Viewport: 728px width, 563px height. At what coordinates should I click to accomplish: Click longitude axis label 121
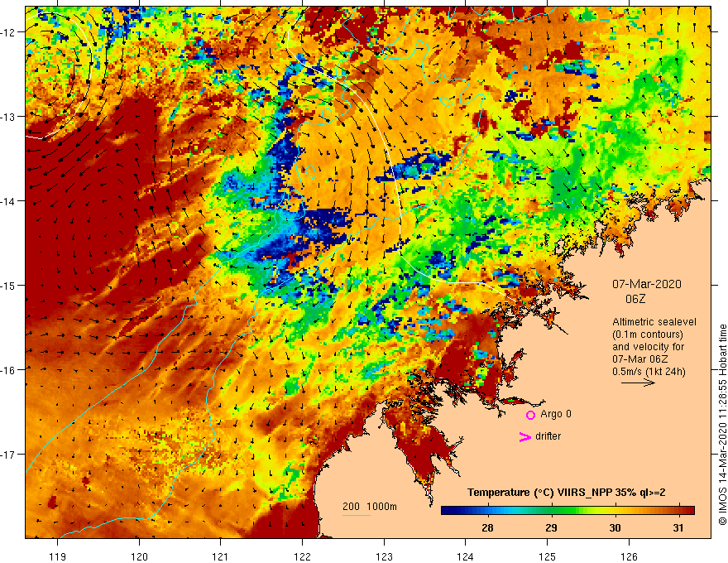(221, 556)
